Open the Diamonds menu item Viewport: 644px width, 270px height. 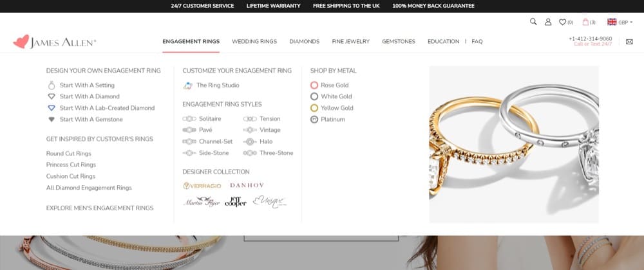point(305,41)
